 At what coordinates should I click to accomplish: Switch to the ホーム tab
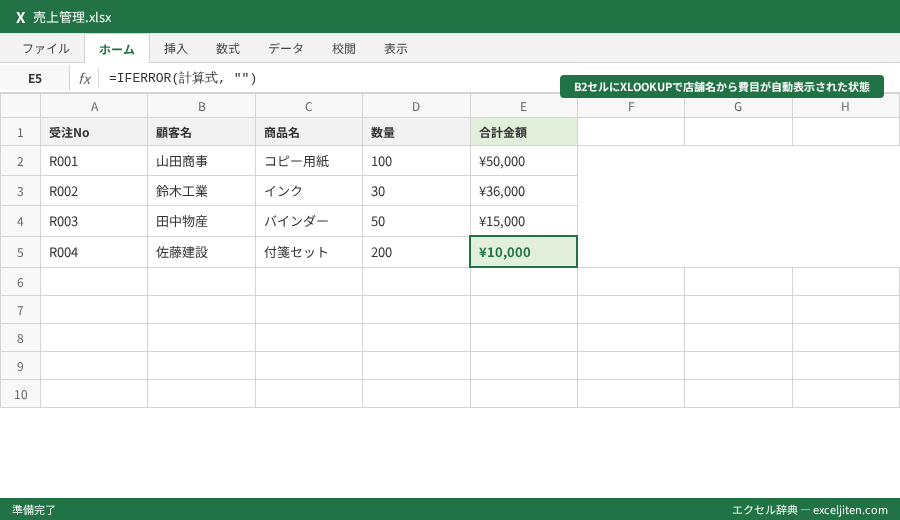click(117, 49)
